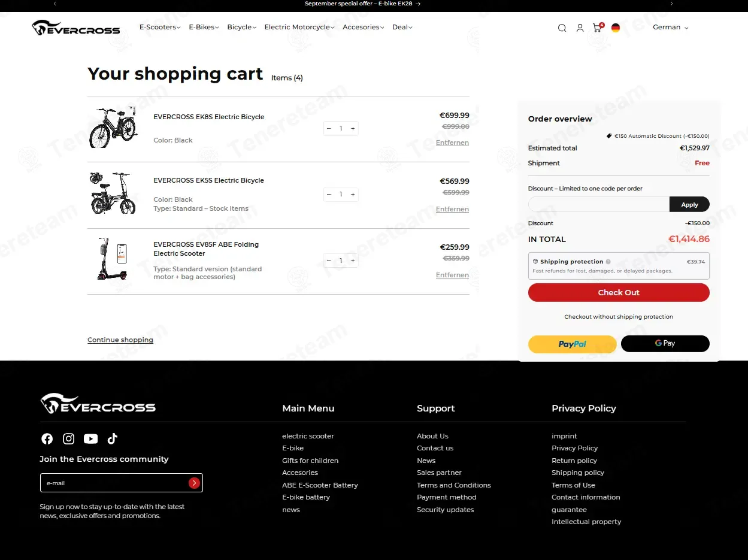This screenshot has height=560, width=748.
Task: Remove EV85F Folding Scooter via Entfernen
Action: click(452, 275)
